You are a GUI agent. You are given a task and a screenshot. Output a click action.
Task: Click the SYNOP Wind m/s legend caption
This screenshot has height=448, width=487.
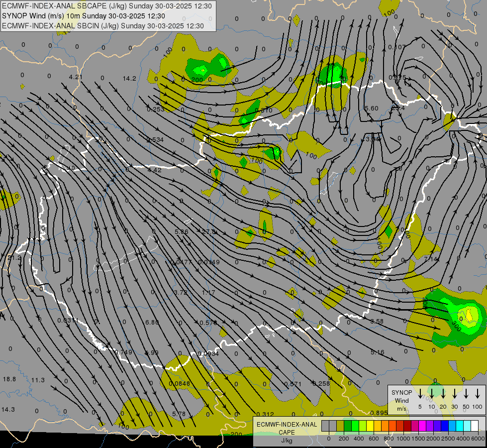coord(401,400)
